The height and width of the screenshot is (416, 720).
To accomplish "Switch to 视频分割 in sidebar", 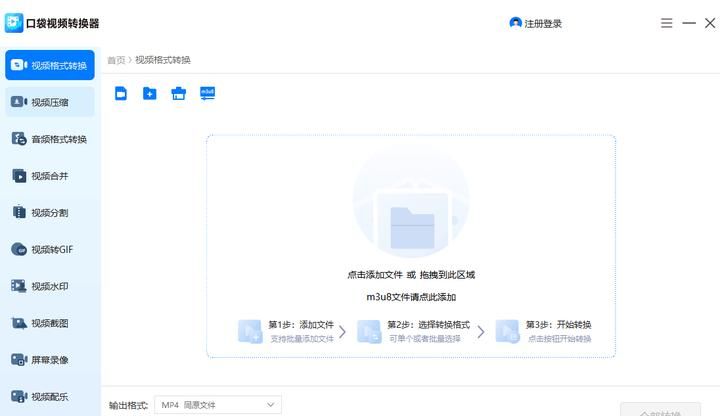I will tap(50, 212).
